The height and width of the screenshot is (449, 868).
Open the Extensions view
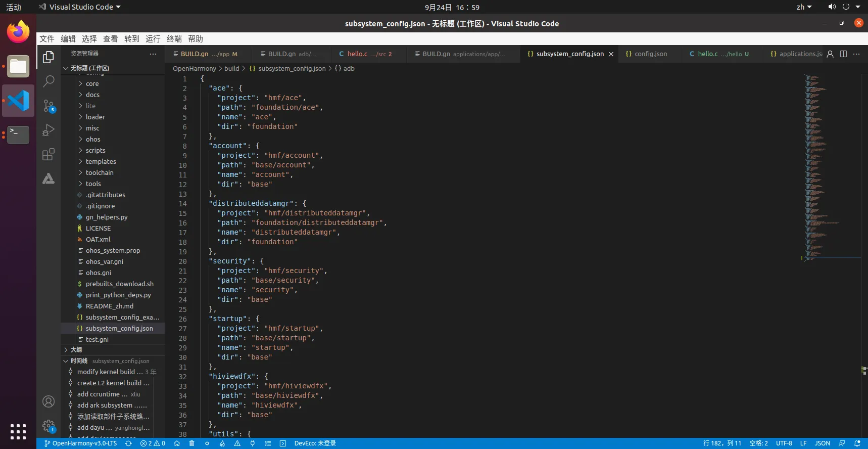(49, 154)
